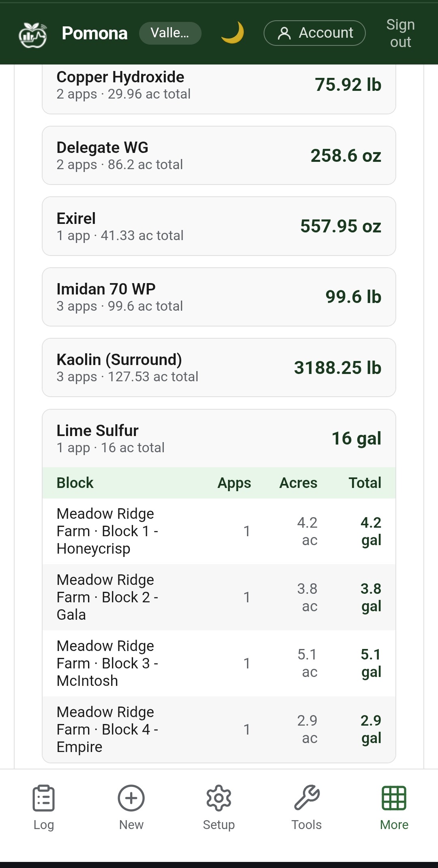This screenshot has width=438, height=868.
Task: Open the Account page
Action: coord(314,33)
